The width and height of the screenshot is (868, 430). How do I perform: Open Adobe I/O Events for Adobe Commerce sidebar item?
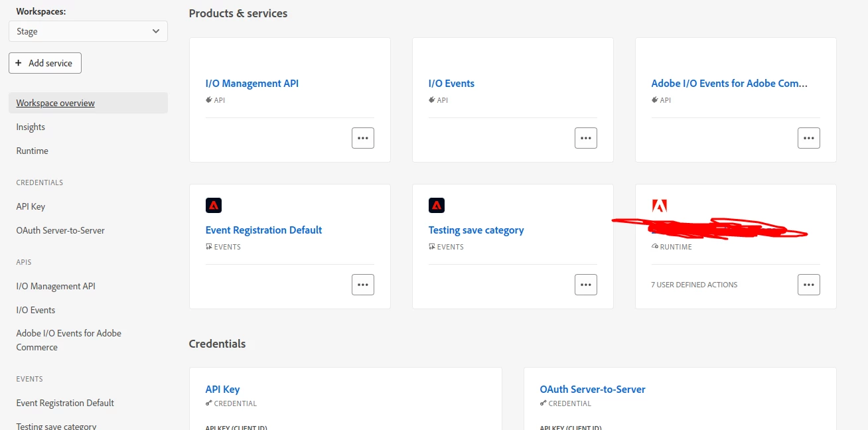click(69, 340)
